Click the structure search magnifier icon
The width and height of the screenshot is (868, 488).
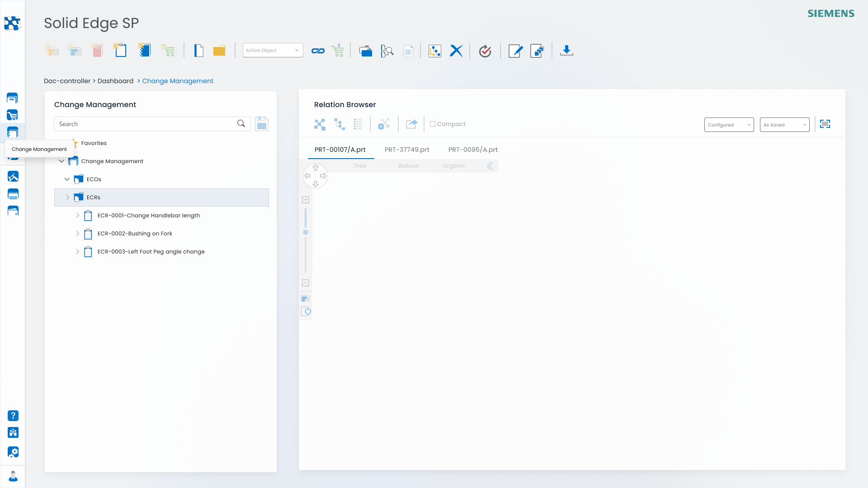pos(387,51)
